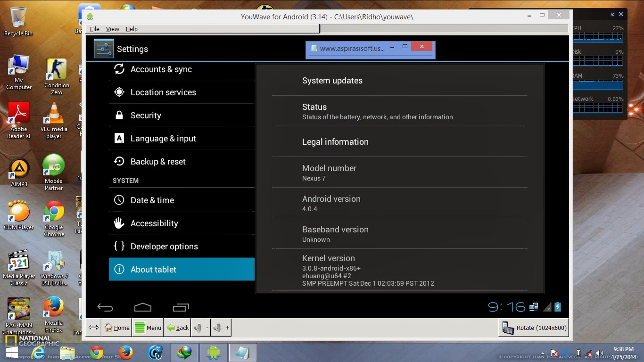The width and height of the screenshot is (644, 362).
Task: Open the View menu in YouWave
Action: click(112, 29)
